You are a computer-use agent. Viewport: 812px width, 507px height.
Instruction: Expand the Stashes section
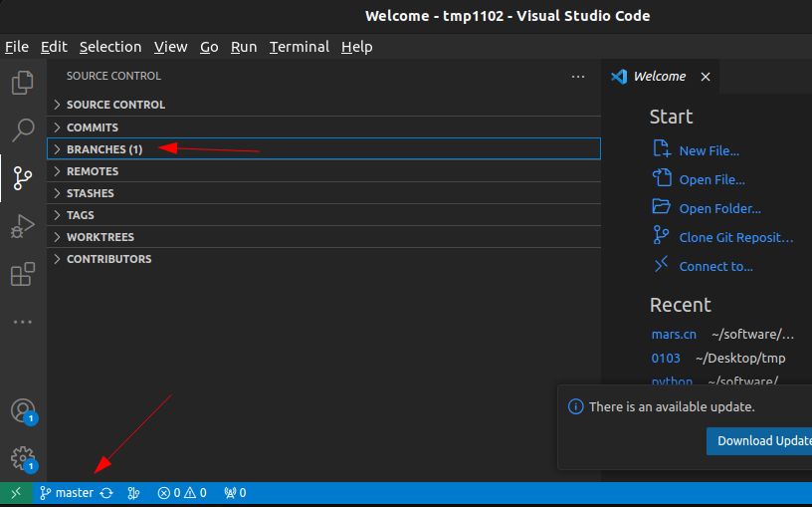[x=90, y=193]
